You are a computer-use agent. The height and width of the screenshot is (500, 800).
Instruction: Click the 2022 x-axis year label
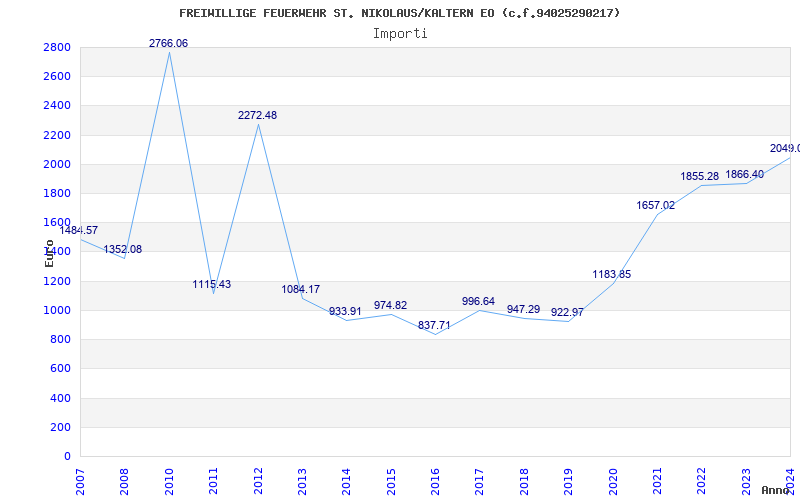702,481
